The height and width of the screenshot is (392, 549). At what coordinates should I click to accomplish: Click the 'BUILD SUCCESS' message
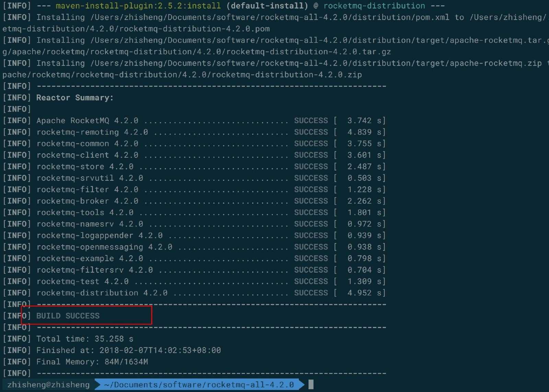[68, 316]
